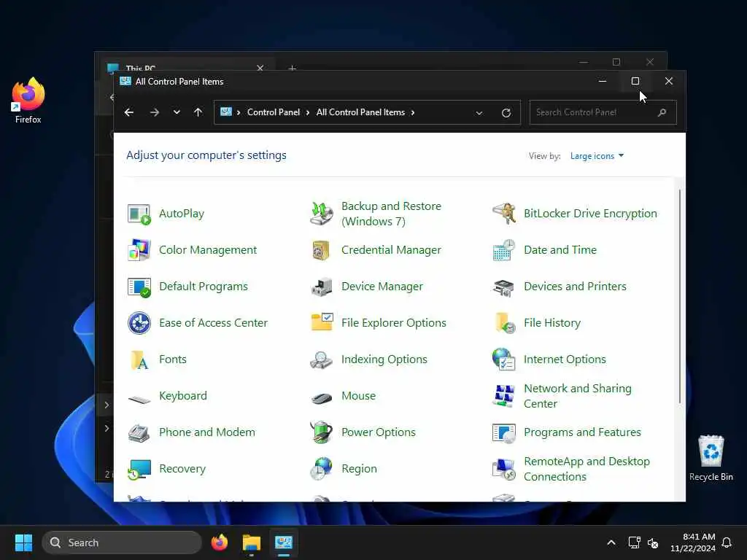This screenshot has width=747, height=560.
Task: Open the Color Management icon
Action: (x=139, y=250)
